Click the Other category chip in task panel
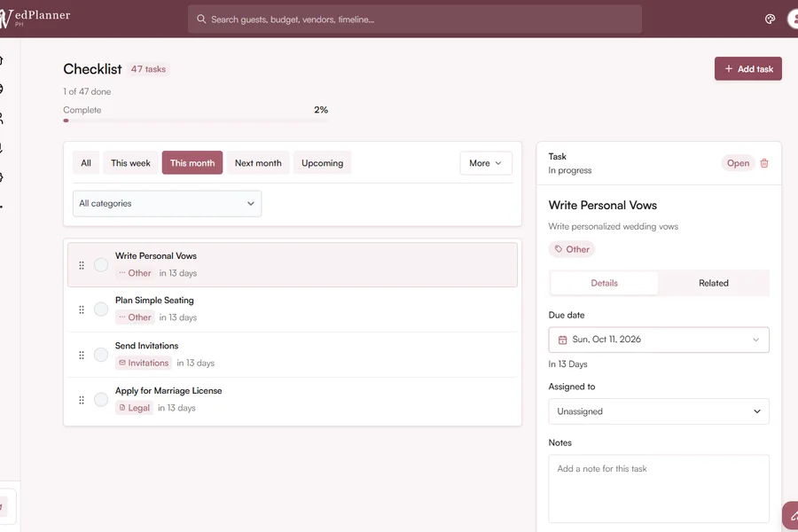 click(572, 249)
